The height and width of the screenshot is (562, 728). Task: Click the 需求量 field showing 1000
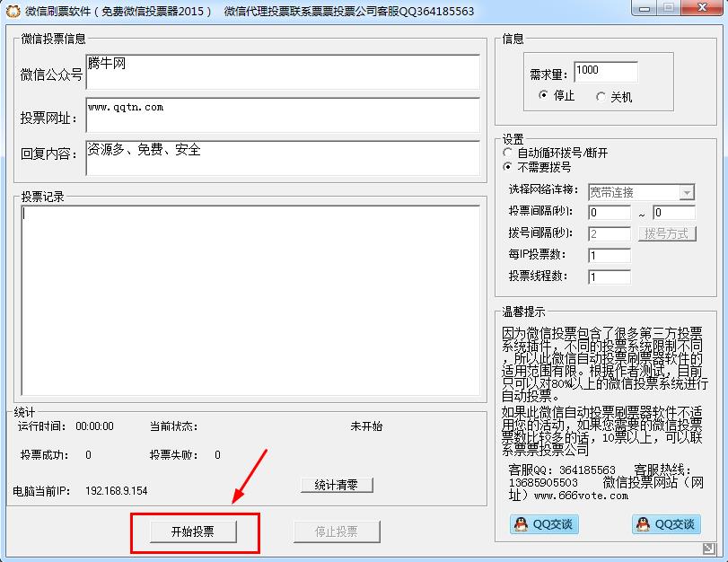[x=606, y=71]
